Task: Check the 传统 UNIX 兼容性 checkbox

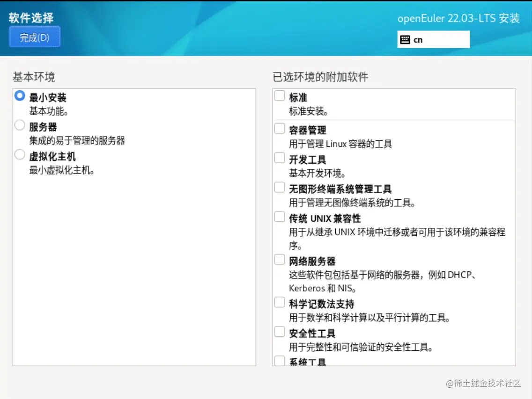Action: tap(280, 217)
